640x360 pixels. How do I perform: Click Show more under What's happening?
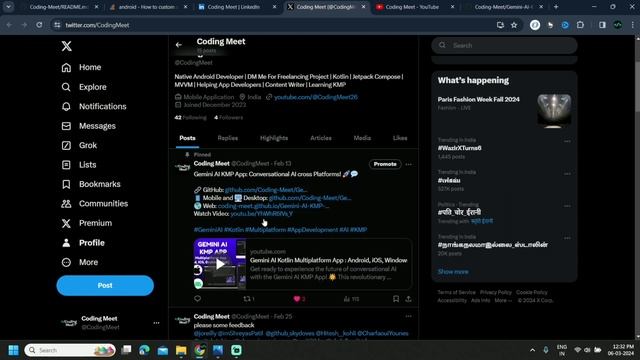(x=453, y=271)
